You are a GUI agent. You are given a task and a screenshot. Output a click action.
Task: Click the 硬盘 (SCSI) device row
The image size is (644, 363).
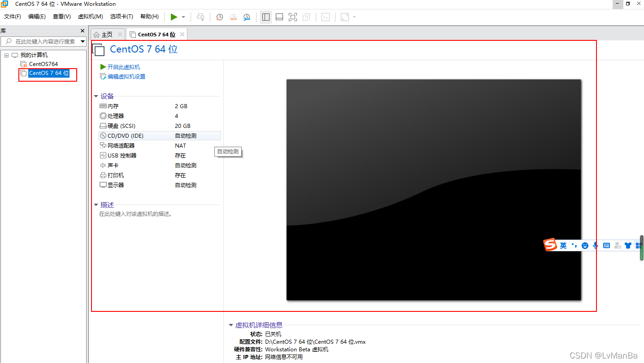(x=160, y=126)
